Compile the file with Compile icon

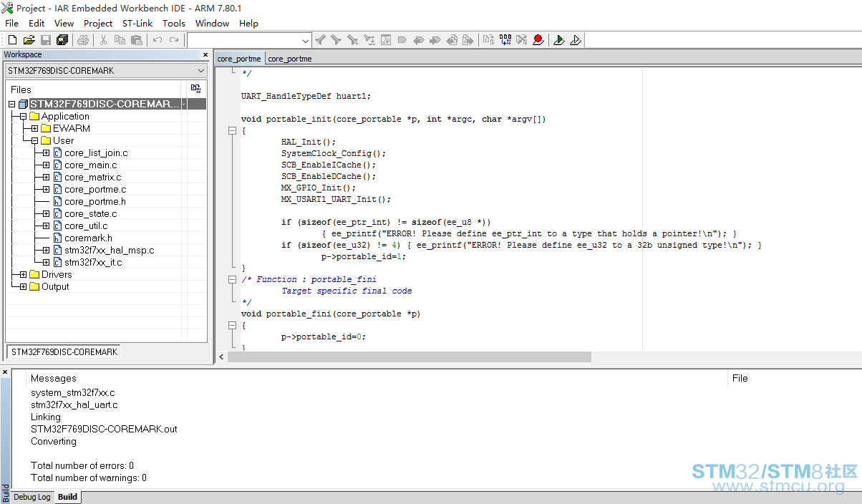point(488,40)
